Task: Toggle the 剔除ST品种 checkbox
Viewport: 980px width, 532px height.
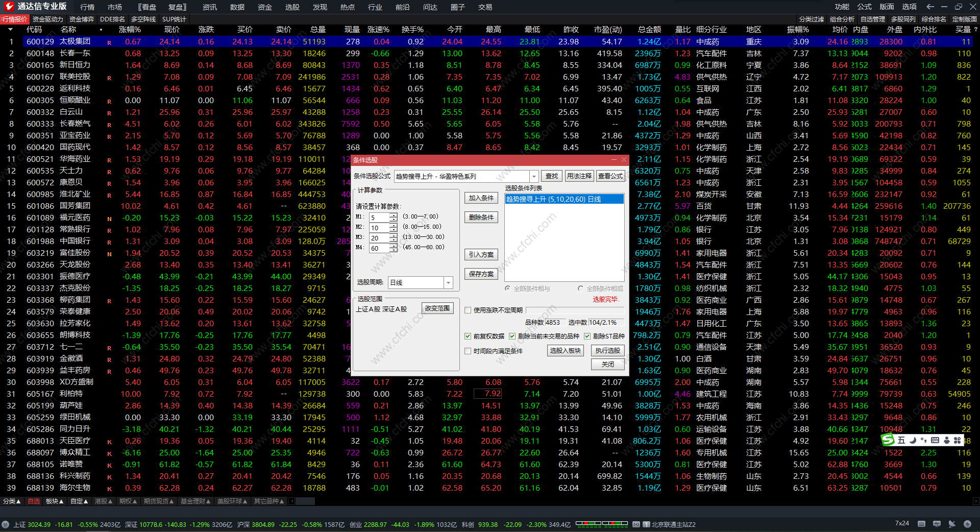Action: 587,336
